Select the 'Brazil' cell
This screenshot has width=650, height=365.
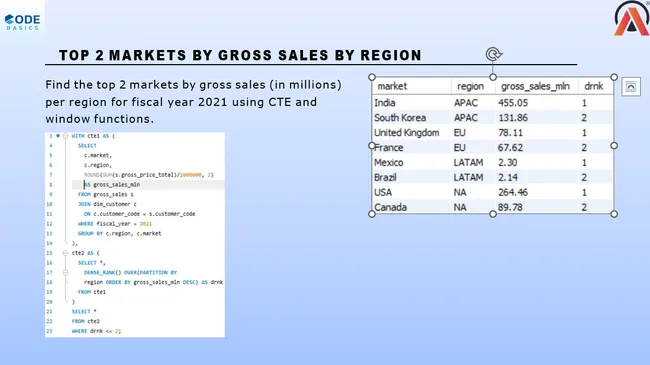point(385,178)
